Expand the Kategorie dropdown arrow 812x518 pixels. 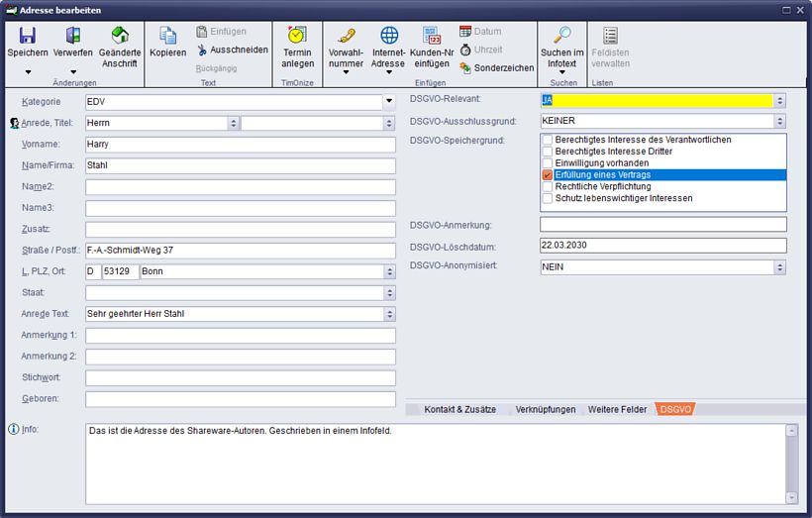pyautogui.click(x=389, y=101)
